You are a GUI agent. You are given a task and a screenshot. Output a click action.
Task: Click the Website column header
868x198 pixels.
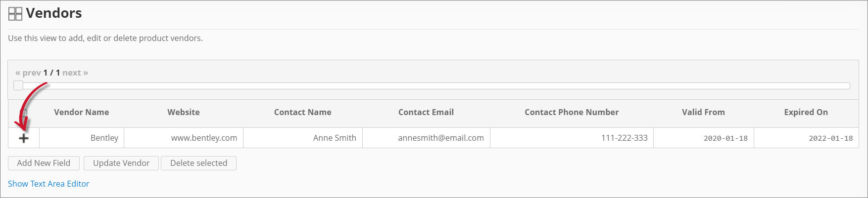pos(184,112)
